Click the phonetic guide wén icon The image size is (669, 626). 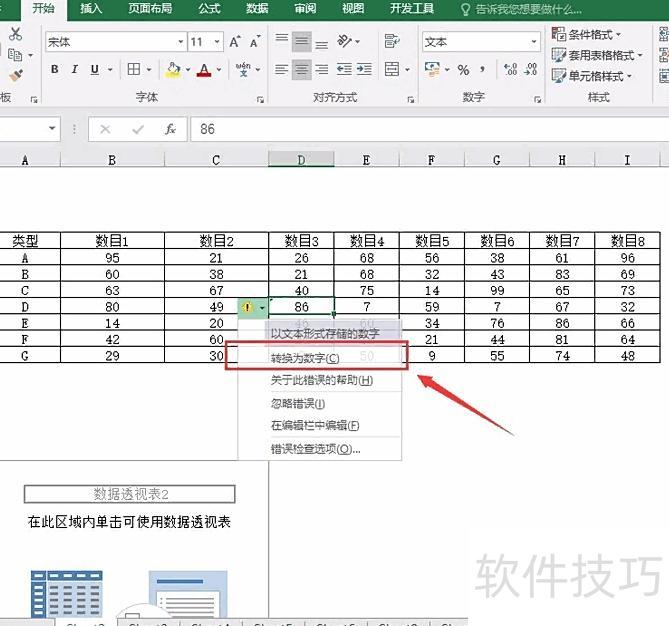click(243, 69)
